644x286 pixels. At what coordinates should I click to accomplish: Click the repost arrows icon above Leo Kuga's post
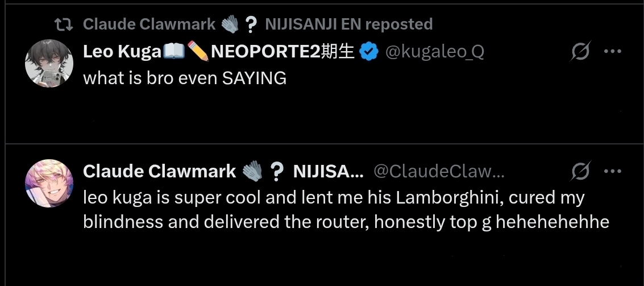64,24
